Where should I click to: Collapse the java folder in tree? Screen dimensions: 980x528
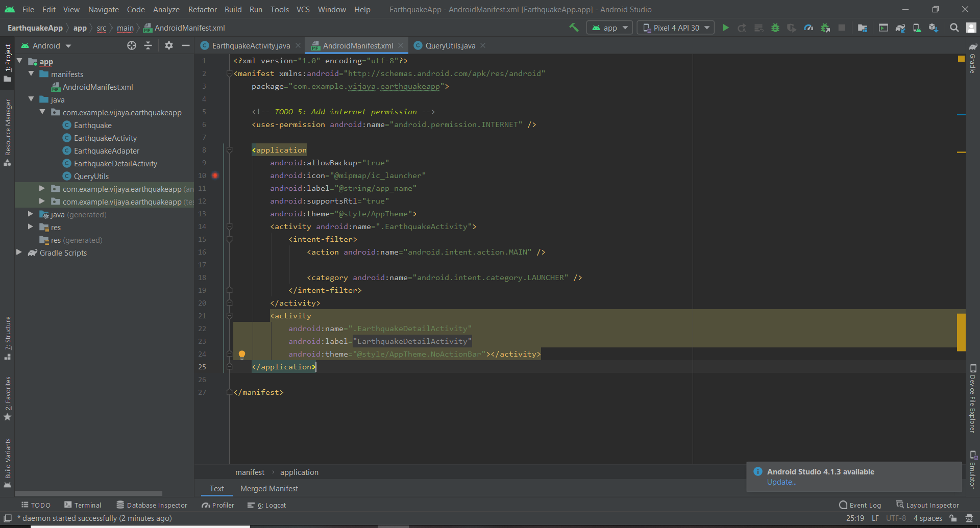(31, 99)
